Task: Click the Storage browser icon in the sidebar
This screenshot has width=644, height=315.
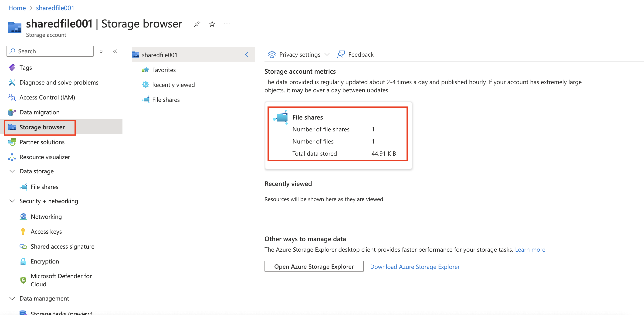Action: (x=12, y=127)
